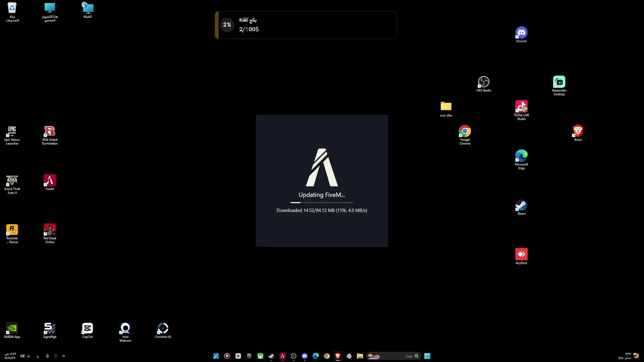Select the Crosshair V2 desktop shortcut
644x362 pixels.
click(163, 331)
